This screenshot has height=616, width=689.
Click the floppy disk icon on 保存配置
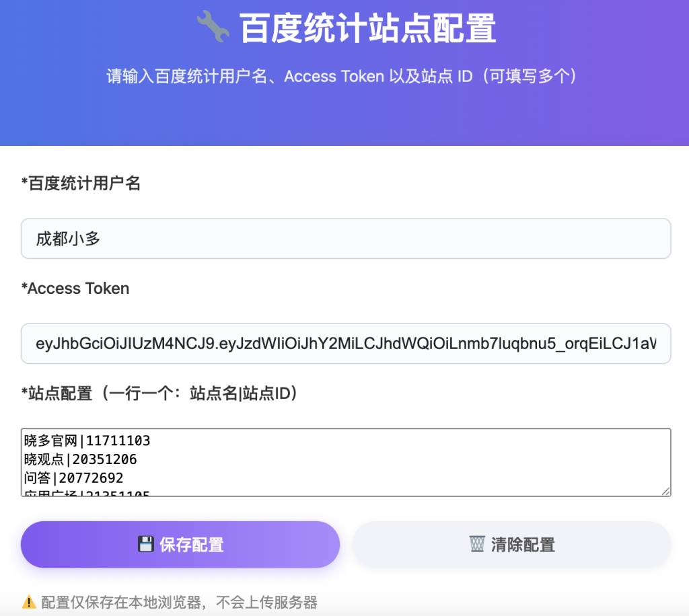click(x=146, y=544)
